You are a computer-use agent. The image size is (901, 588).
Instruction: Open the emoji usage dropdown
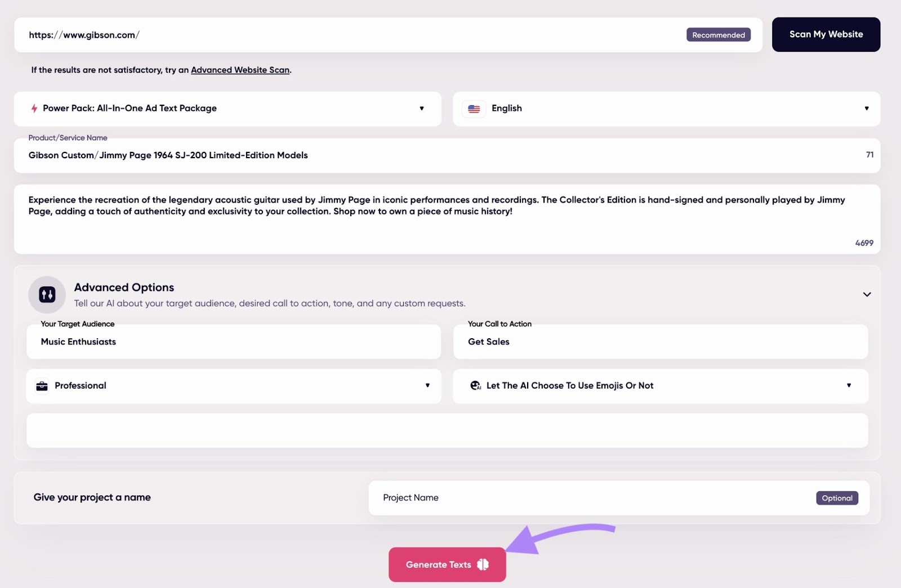pos(849,386)
